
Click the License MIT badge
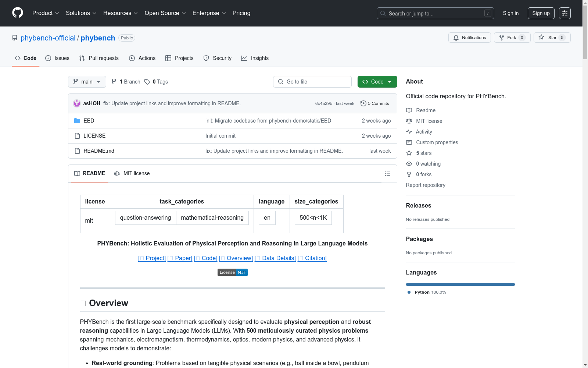tap(233, 272)
